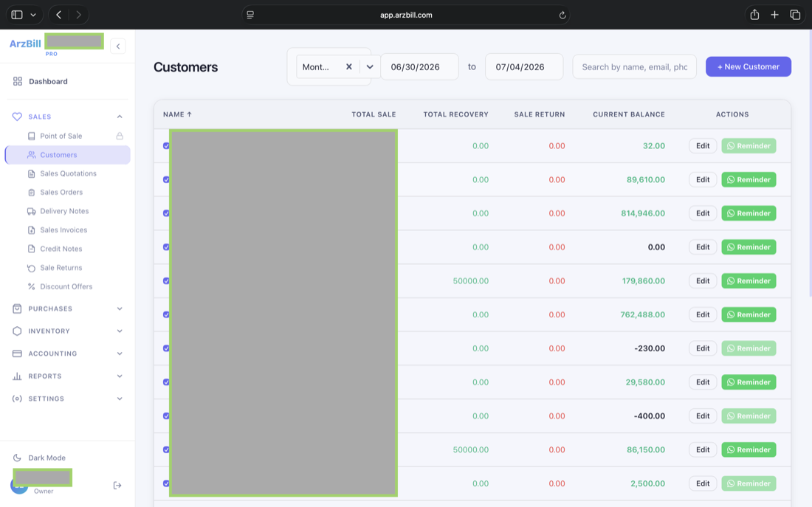Image resolution: width=812 pixels, height=507 pixels.
Task: Uncheck the customer row with balance 29,580.00
Action: click(166, 382)
